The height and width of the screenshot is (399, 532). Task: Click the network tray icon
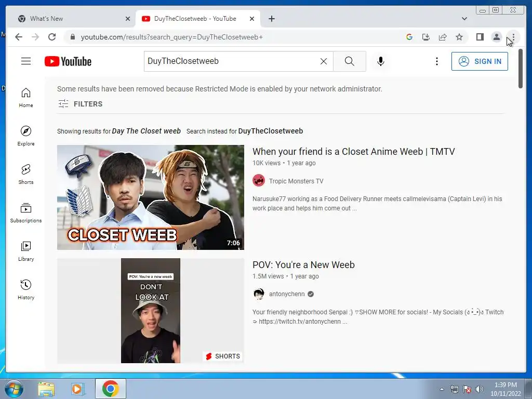click(454, 389)
